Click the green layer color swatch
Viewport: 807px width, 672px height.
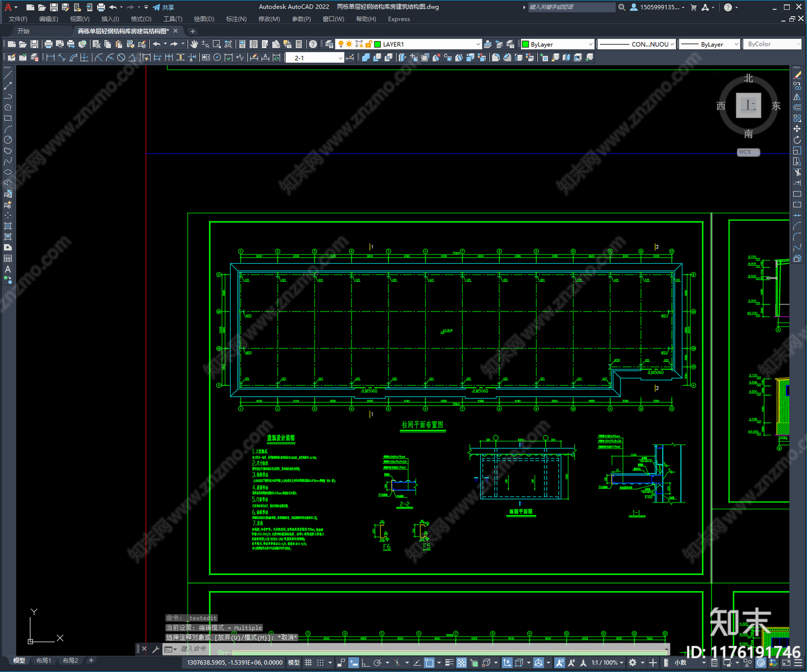point(377,44)
